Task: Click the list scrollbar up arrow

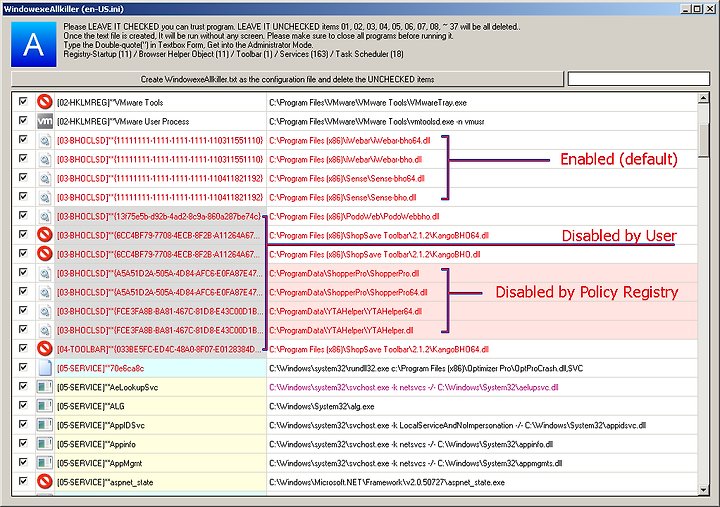Action: coord(703,98)
